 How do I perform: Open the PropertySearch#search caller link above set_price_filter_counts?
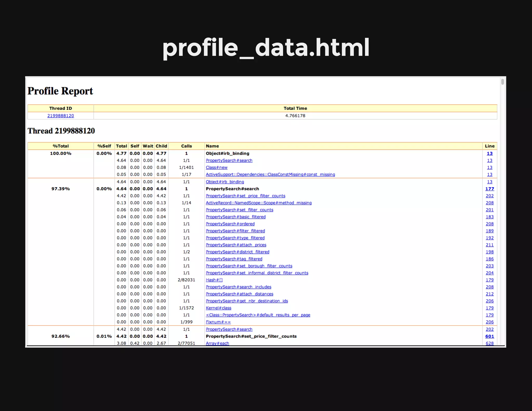[x=229, y=329]
